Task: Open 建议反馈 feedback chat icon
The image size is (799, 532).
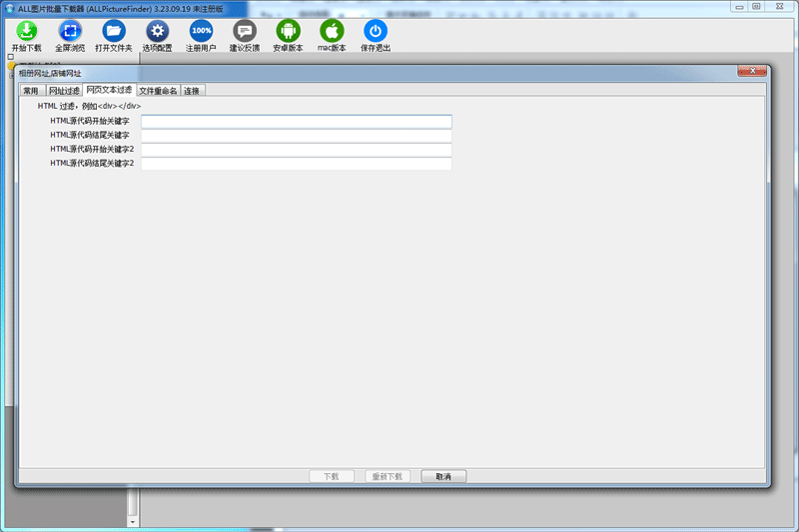Action: coord(245,31)
